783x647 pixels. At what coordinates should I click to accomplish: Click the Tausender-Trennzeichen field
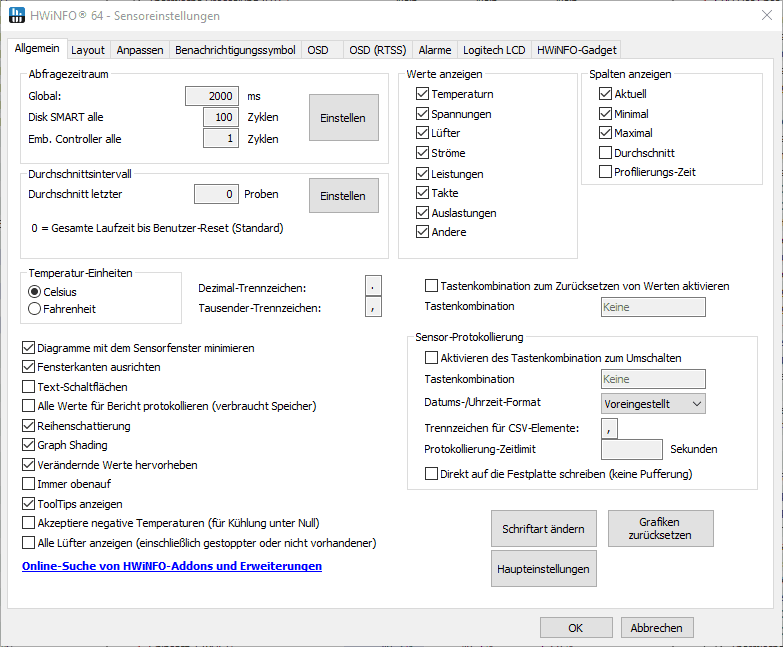click(373, 307)
